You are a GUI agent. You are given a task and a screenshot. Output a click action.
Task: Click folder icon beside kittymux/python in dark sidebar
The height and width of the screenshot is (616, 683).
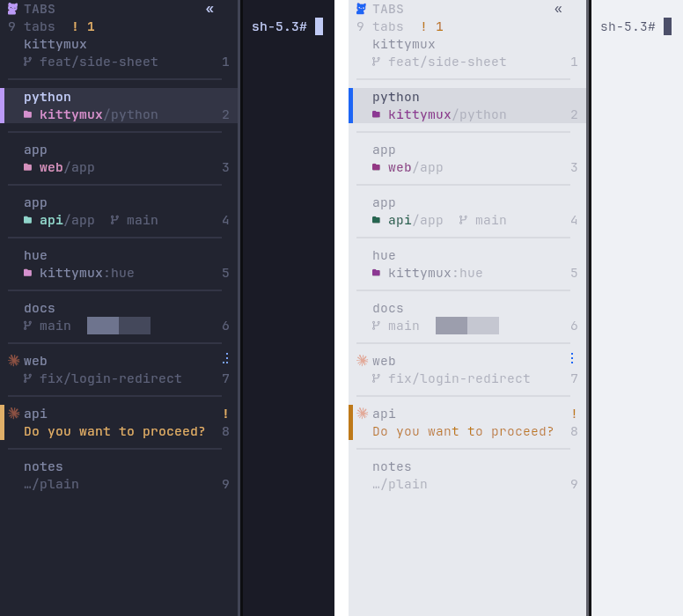(27, 114)
